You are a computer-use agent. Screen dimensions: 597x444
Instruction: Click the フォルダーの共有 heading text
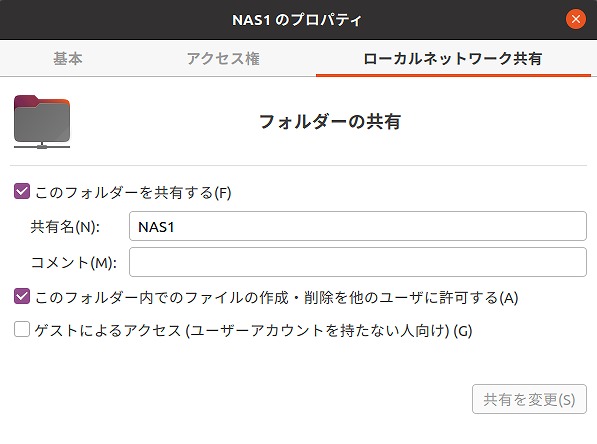click(x=330, y=122)
